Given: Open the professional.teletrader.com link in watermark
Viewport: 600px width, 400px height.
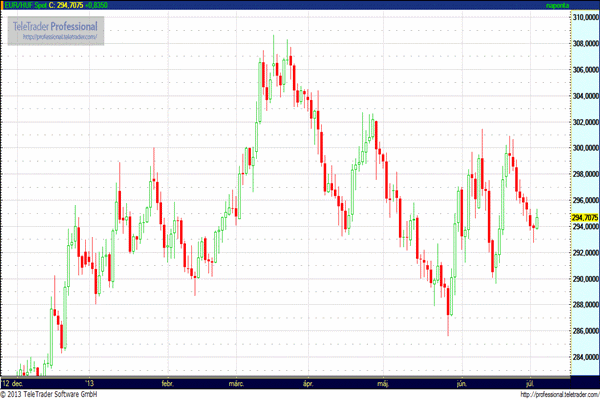Looking at the screenshot, I should coord(58,37).
